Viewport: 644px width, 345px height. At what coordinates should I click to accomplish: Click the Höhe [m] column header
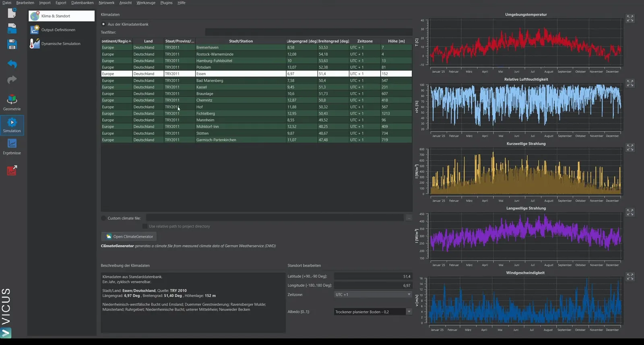tap(396, 41)
